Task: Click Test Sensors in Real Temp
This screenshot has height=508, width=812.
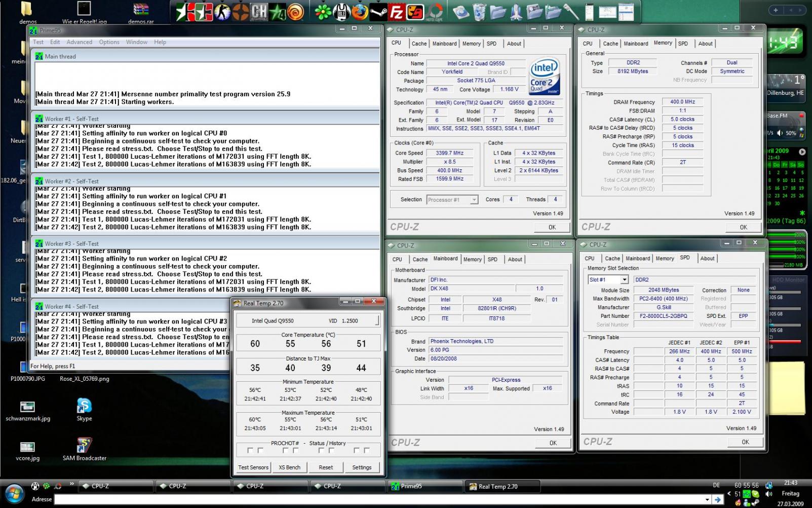Action: coord(254,467)
